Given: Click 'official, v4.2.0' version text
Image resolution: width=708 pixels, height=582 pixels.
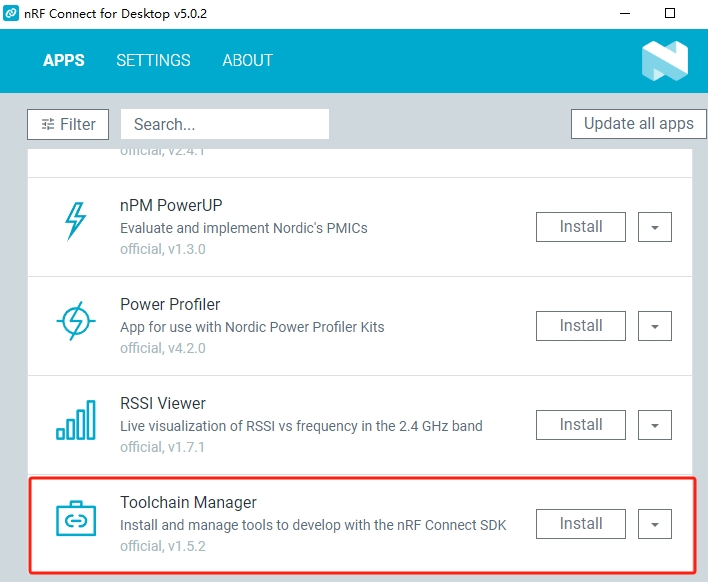Looking at the screenshot, I should tap(163, 348).
